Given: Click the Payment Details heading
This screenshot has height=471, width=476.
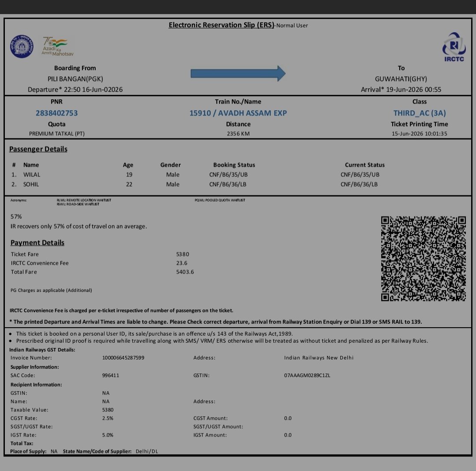Looking at the screenshot, I should (x=37, y=243).
